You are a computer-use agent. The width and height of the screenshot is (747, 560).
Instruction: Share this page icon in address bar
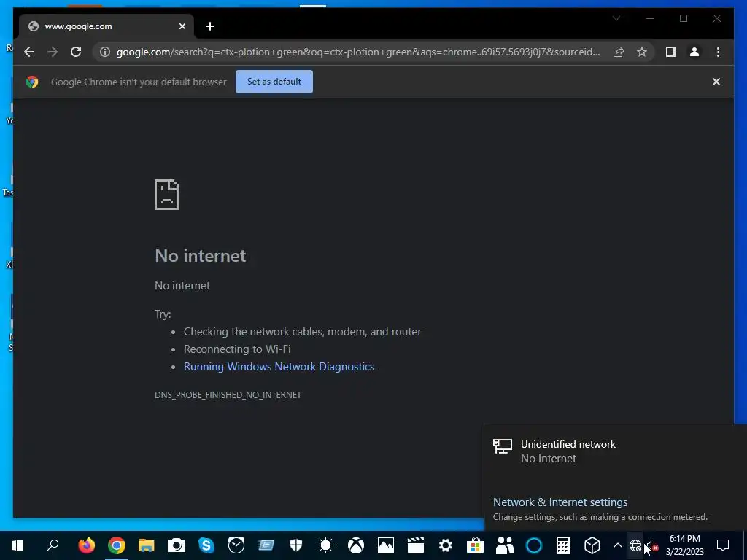coord(619,52)
